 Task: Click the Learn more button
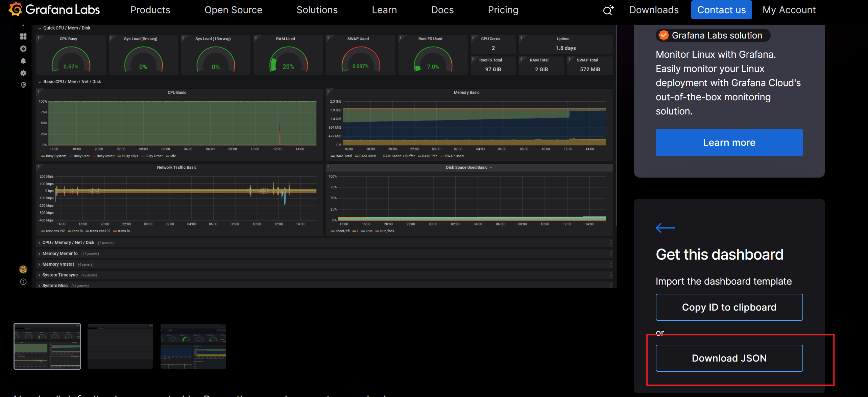pyautogui.click(x=729, y=142)
